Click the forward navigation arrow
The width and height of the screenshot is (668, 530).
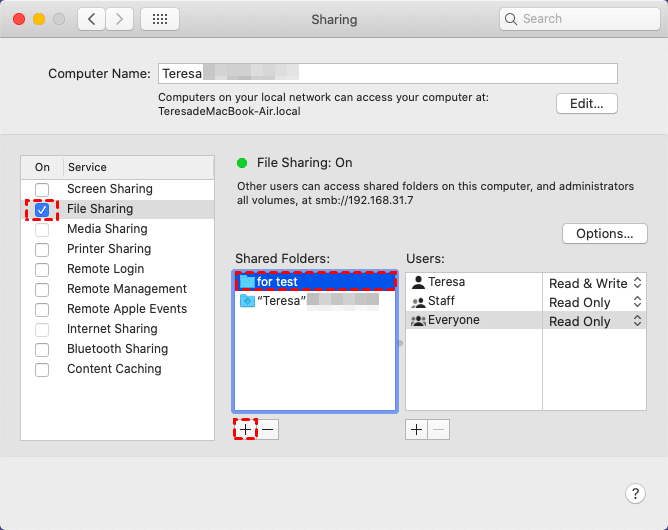120,19
